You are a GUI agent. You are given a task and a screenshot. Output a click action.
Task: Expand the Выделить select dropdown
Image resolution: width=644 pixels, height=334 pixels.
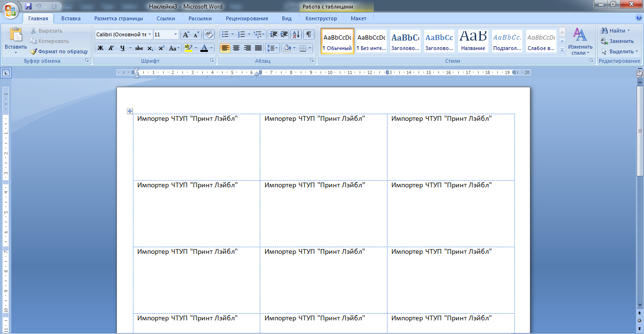636,51
